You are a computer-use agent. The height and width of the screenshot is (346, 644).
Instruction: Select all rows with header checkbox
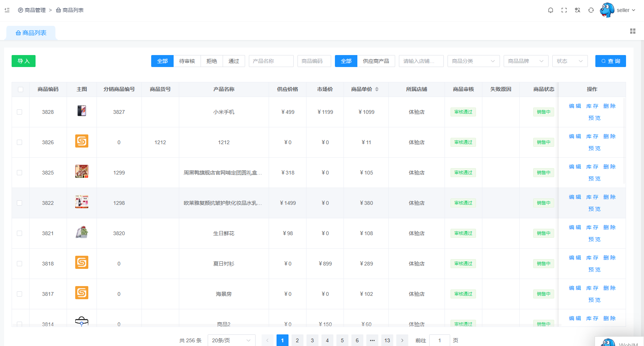pos(21,89)
